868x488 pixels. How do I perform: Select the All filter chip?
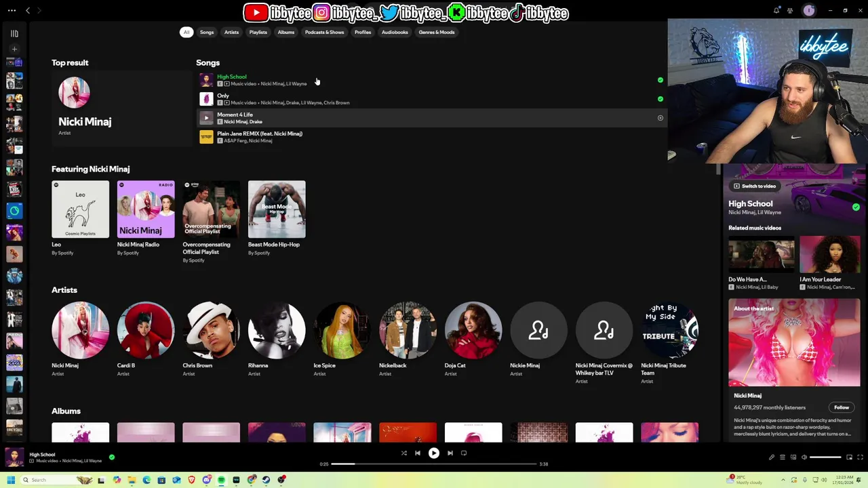coord(186,32)
